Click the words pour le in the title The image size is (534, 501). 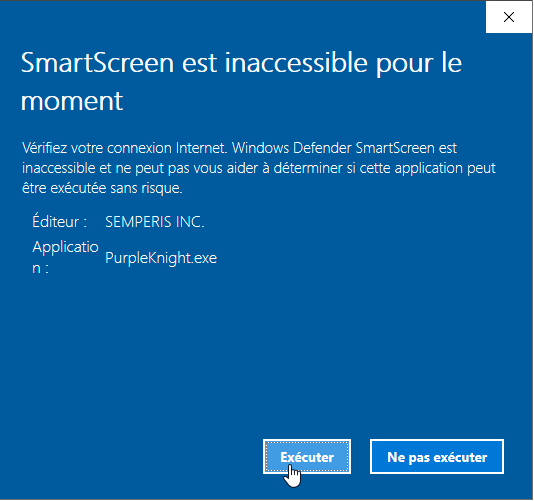419,64
